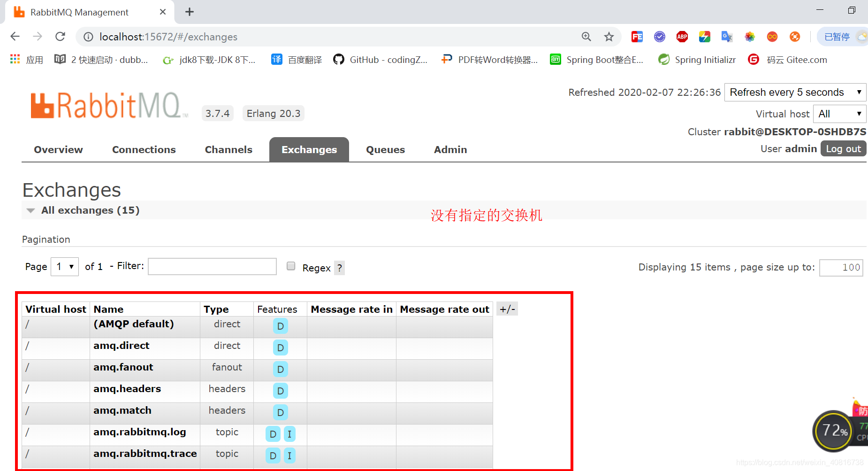868x471 pixels.
Task: Bookmark this page with star icon
Action: (609, 37)
